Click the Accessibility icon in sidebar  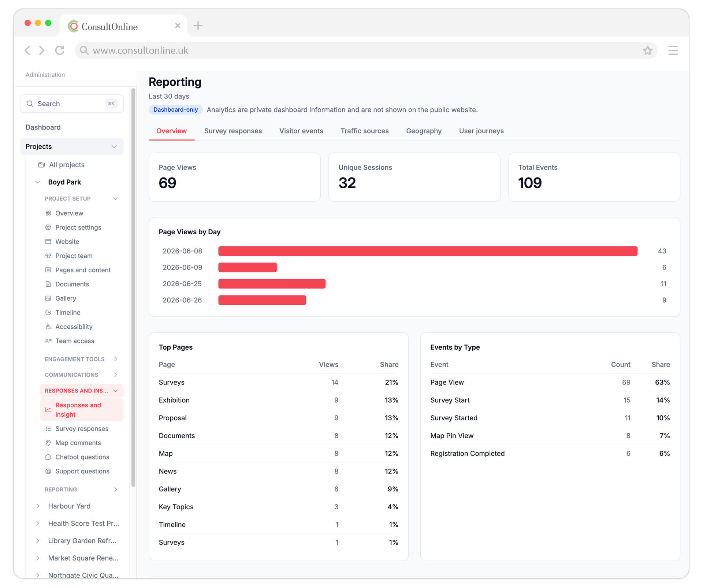pos(48,327)
